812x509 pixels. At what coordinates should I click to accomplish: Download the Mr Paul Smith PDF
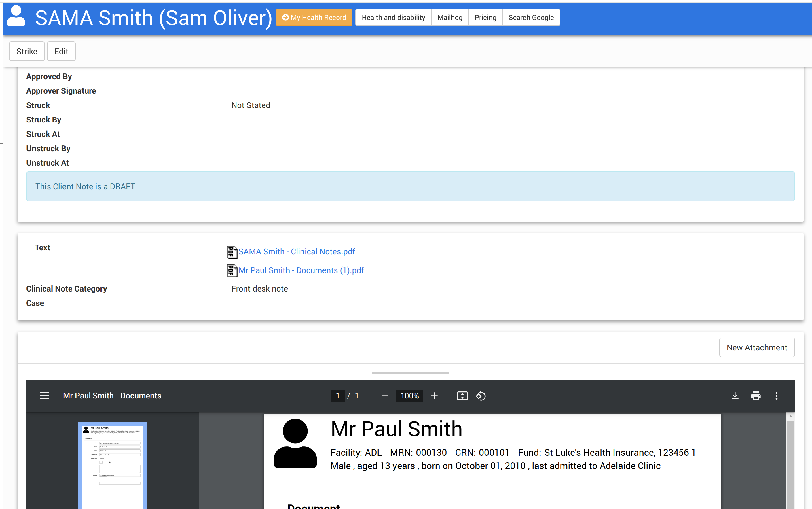(x=735, y=396)
